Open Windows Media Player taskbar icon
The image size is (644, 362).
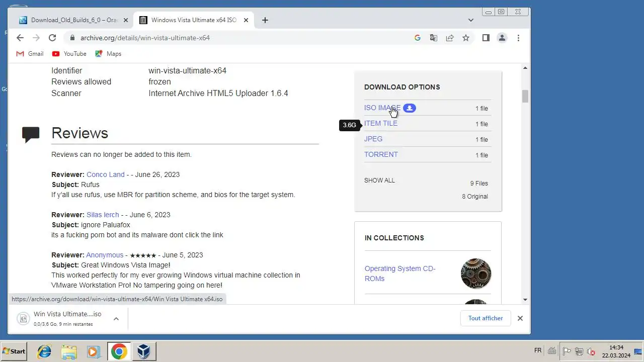tap(94, 351)
